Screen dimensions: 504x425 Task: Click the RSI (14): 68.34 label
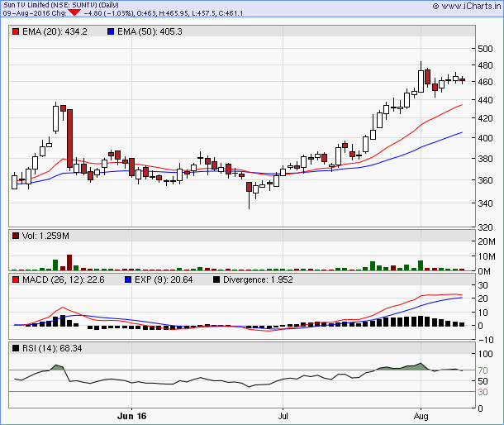(x=52, y=348)
